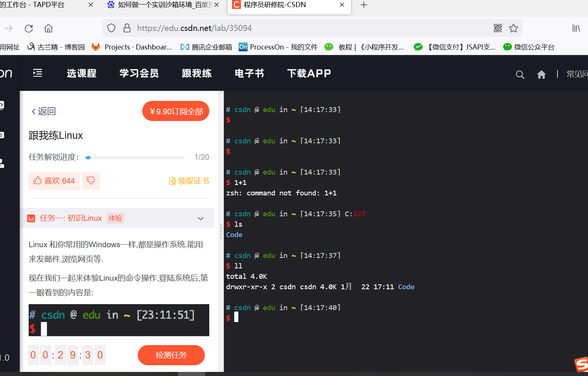The width and height of the screenshot is (588, 376).
Task: Click the horizontal scrollbar at bottom
Action: [191, 374]
